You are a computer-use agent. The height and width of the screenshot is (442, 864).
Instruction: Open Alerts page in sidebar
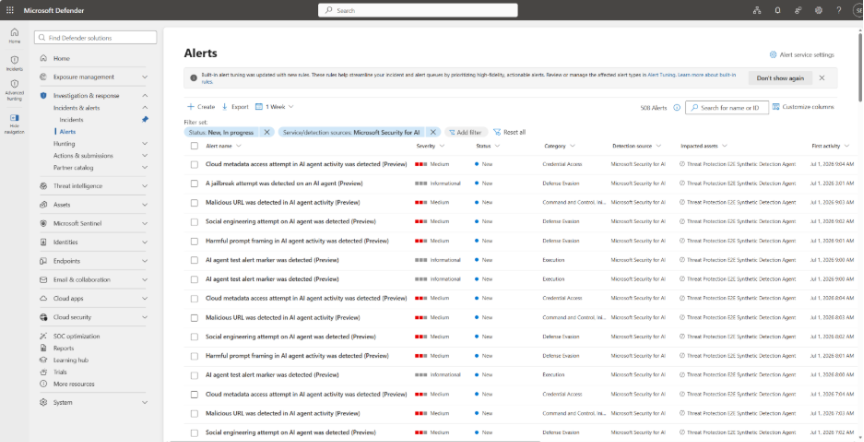point(68,132)
